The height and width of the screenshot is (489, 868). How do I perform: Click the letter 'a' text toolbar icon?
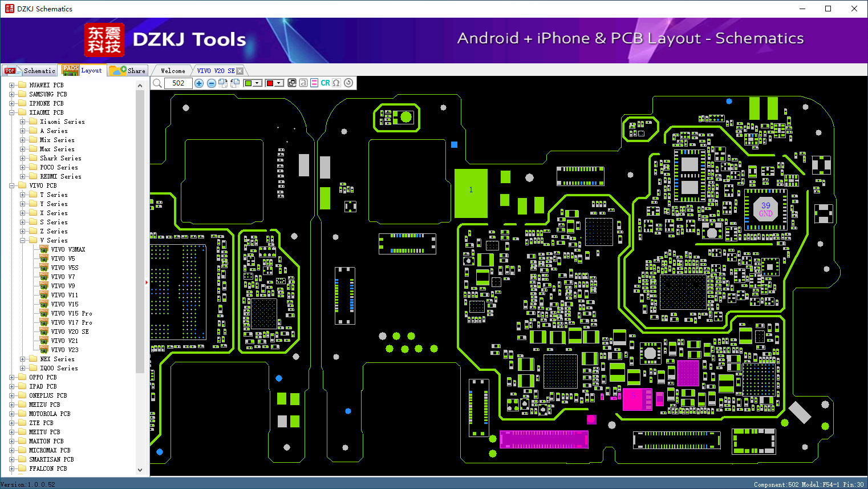(x=303, y=83)
